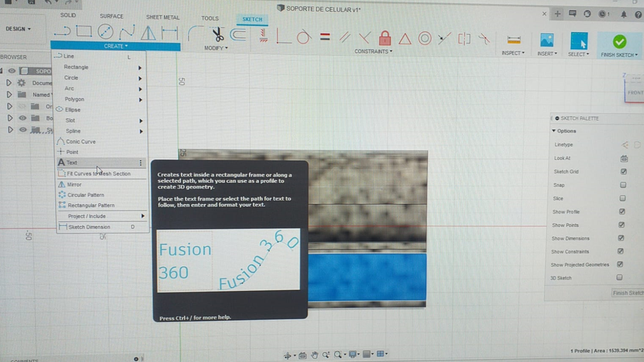This screenshot has height=362, width=644.
Task: Toggle the Show Dimensions checkbox
Action: point(621,238)
